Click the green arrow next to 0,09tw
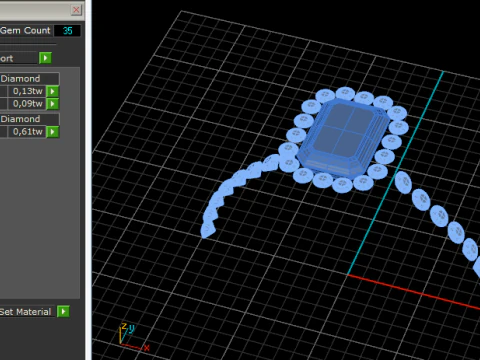 [53, 104]
